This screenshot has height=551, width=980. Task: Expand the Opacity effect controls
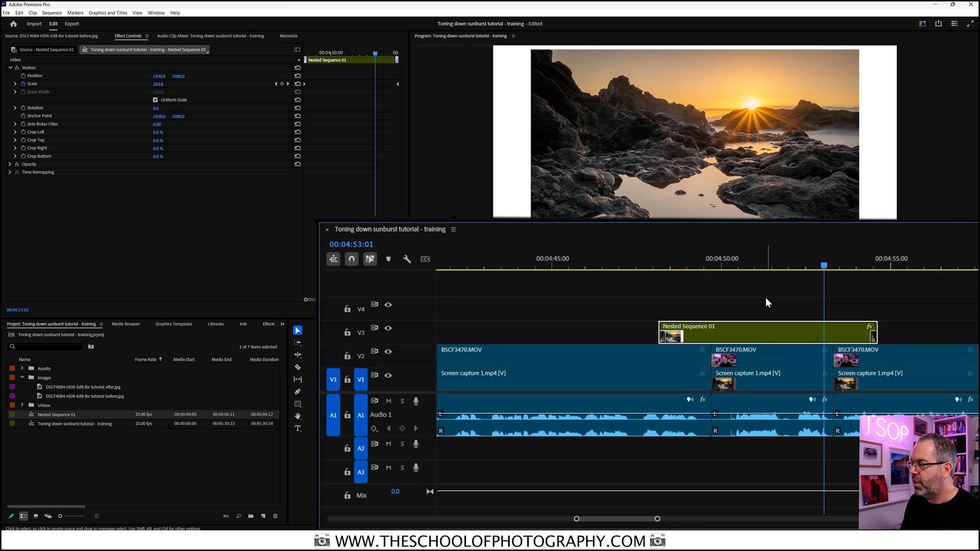(10, 164)
